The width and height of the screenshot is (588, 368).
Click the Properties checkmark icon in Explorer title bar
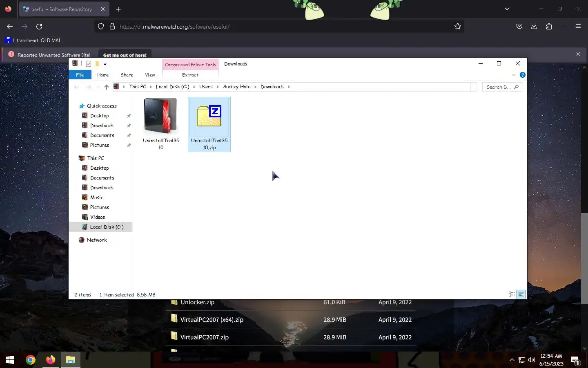tap(89, 63)
